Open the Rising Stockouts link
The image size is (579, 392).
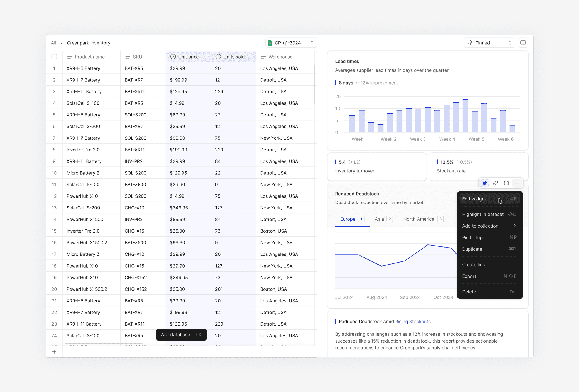click(413, 322)
